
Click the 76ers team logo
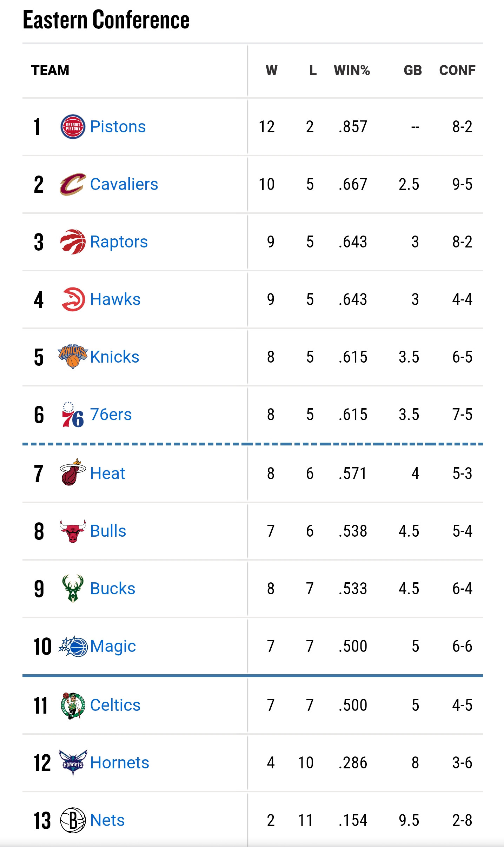(73, 415)
